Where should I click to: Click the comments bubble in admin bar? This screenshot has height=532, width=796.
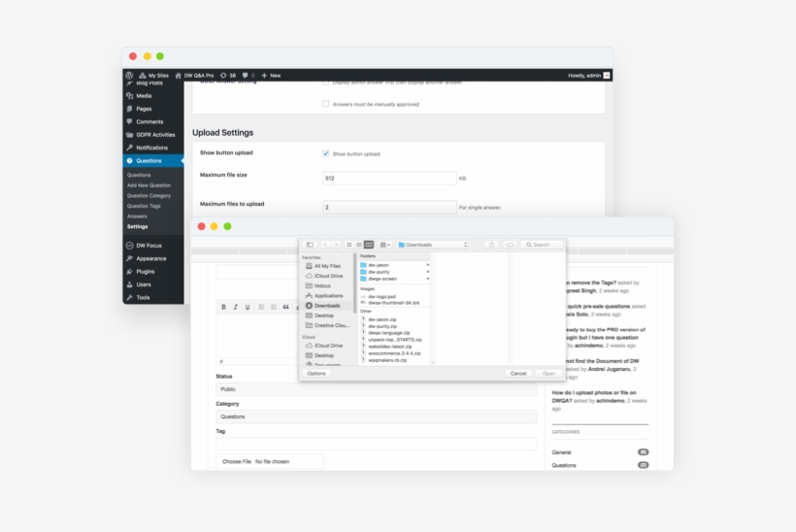pyautogui.click(x=249, y=75)
